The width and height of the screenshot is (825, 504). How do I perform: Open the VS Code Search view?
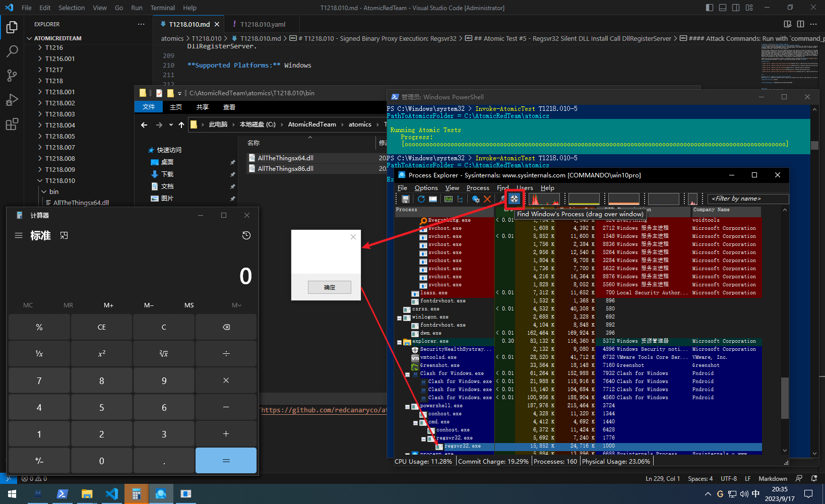[12, 51]
